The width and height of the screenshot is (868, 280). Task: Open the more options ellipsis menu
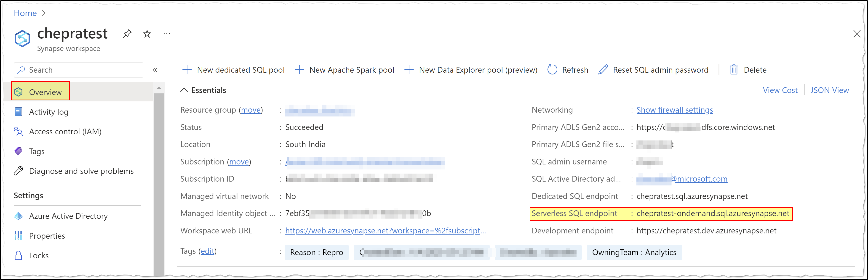167,34
